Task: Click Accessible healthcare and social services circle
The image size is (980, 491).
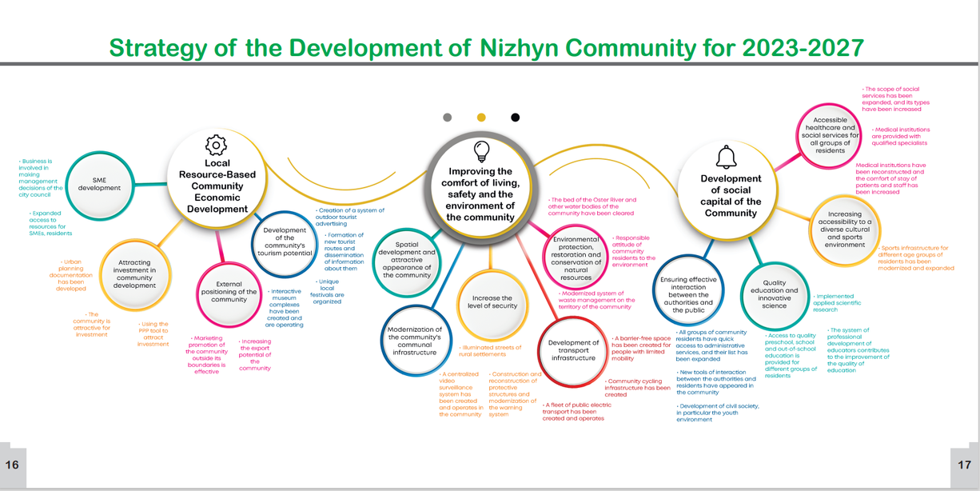Action: [830, 135]
